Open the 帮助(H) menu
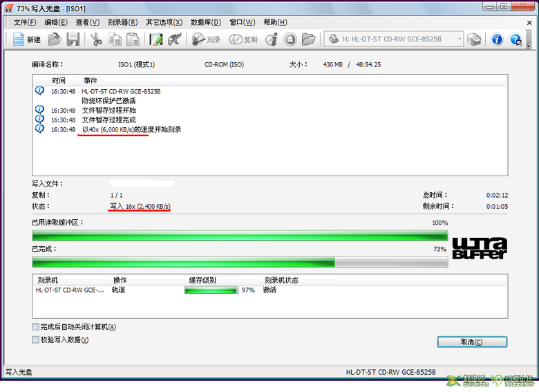Screen dimensions: 539x392 (275, 22)
